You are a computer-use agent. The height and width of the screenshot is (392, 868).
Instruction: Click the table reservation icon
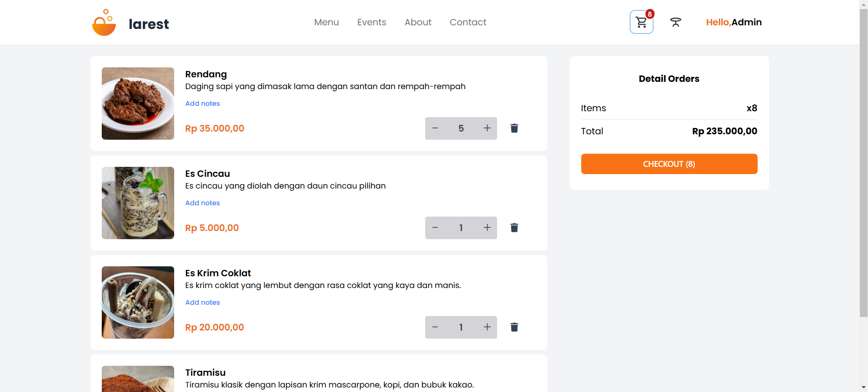[x=675, y=22]
